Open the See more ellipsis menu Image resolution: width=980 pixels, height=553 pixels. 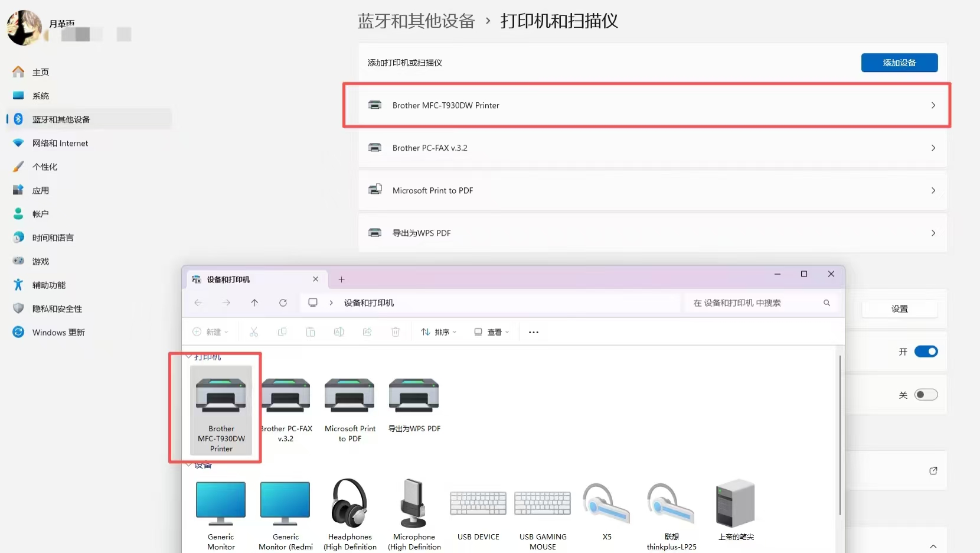point(534,332)
